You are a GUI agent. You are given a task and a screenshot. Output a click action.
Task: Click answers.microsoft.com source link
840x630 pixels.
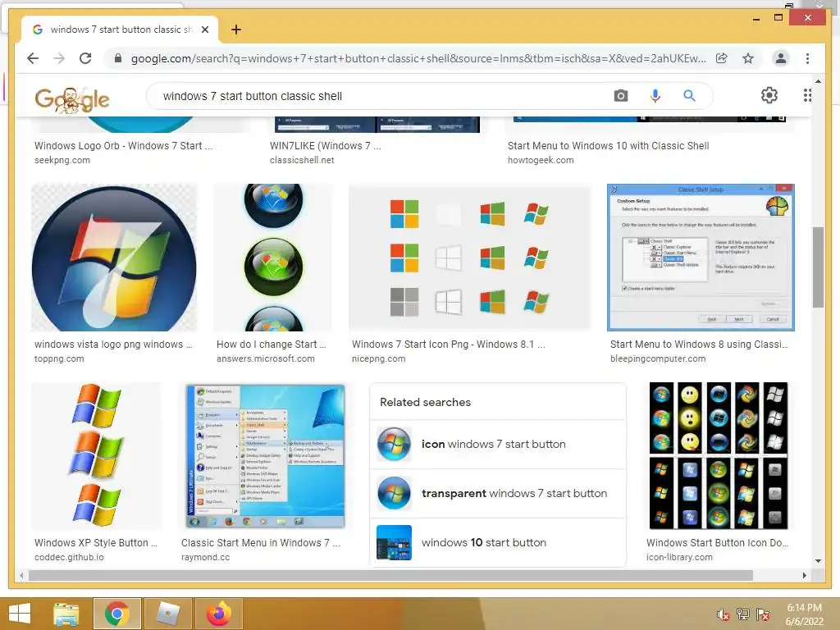[265, 359]
